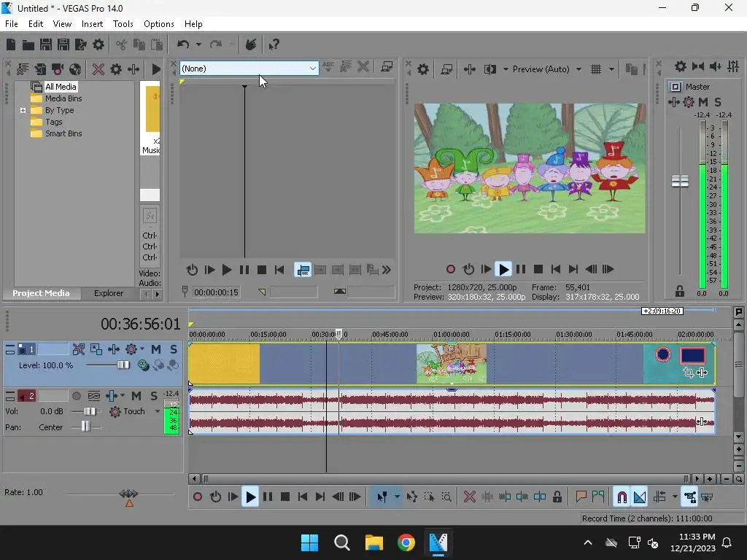Adjust the audio track Vol slider
747x560 pixels.
[x=89, y=411]
